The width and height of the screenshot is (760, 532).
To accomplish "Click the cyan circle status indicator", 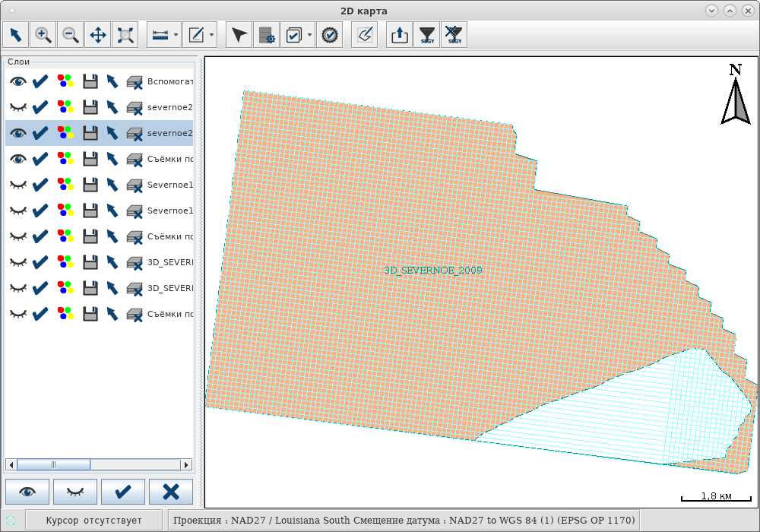I will click(x=11, y=521).
